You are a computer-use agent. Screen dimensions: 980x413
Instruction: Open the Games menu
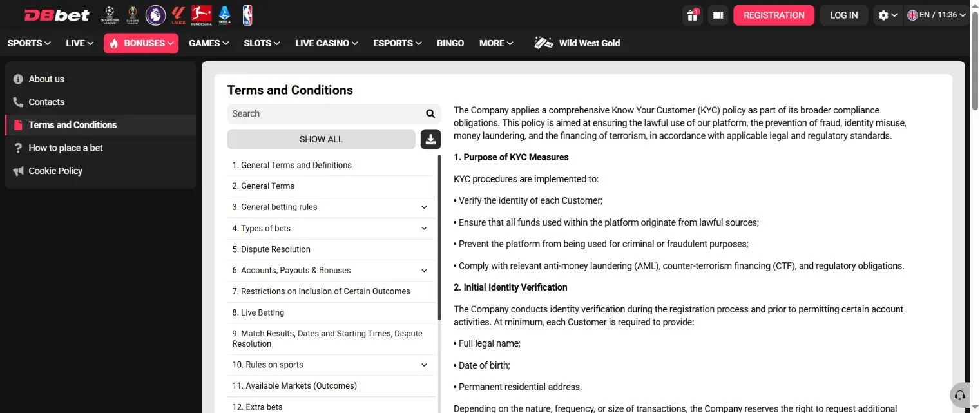click(x=209, y=43)
